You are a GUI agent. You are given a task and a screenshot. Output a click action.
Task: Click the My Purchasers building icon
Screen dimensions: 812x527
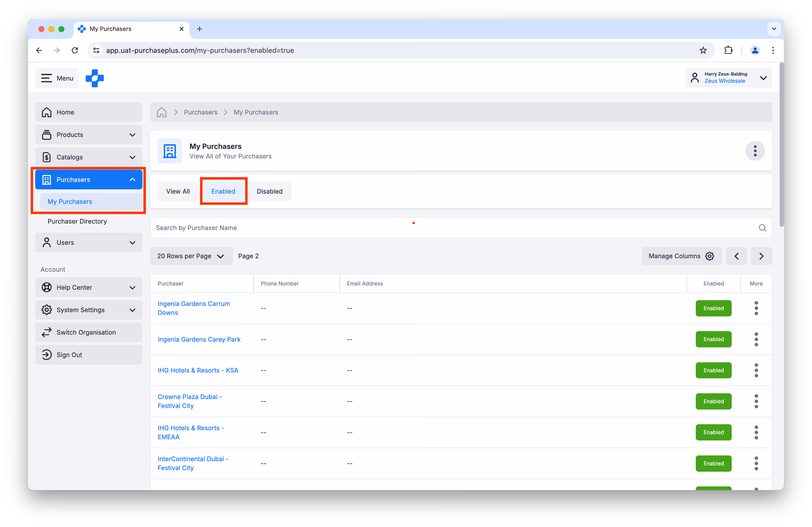170,151
